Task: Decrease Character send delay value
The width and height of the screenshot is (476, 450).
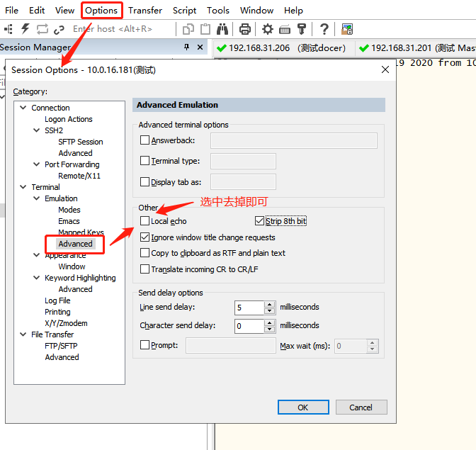Action: pos(270,330)
